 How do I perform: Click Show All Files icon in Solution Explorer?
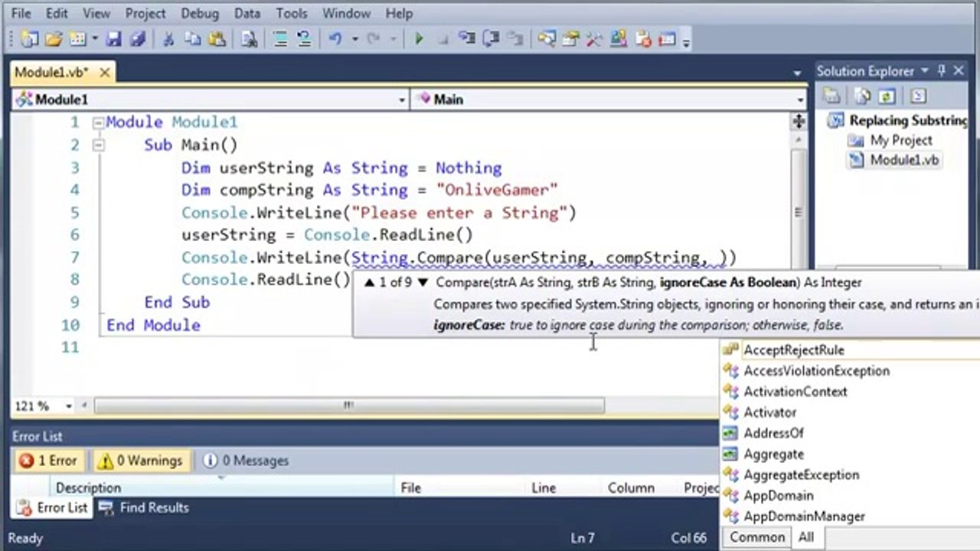[862, 96]
